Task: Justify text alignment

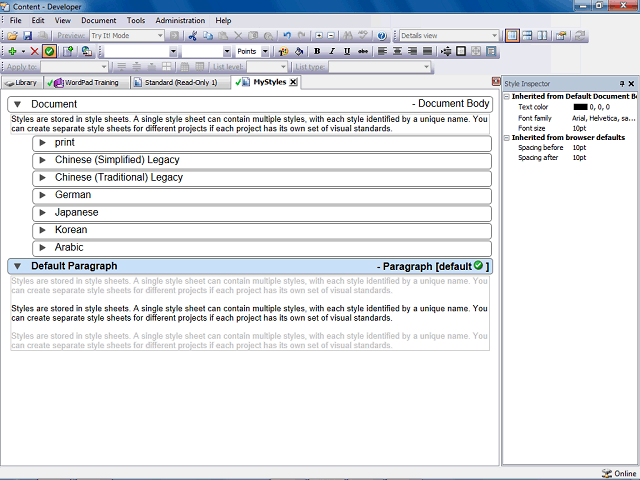Action: [427, 51]
